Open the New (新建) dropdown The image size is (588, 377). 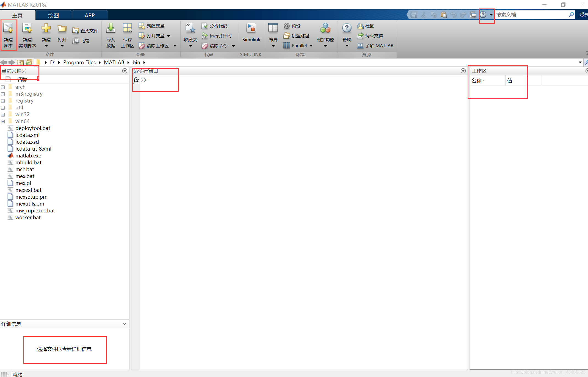click(46, 35)
